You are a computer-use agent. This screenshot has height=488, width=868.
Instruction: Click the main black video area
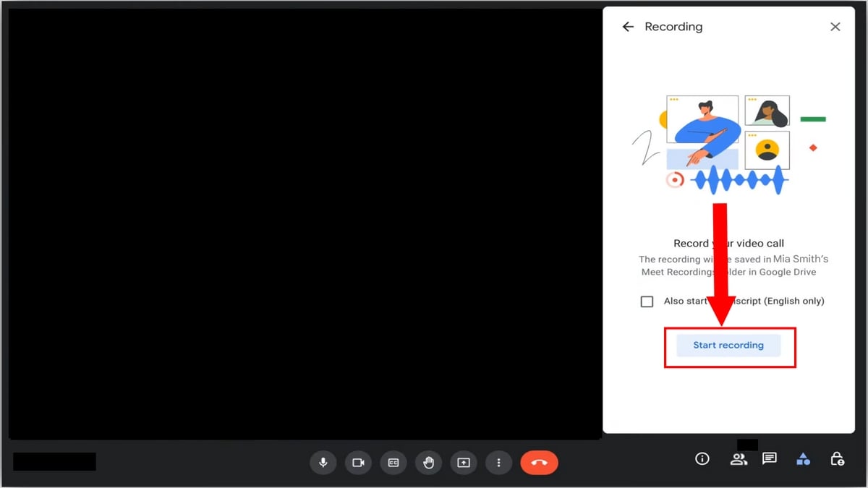coord(304,224)
